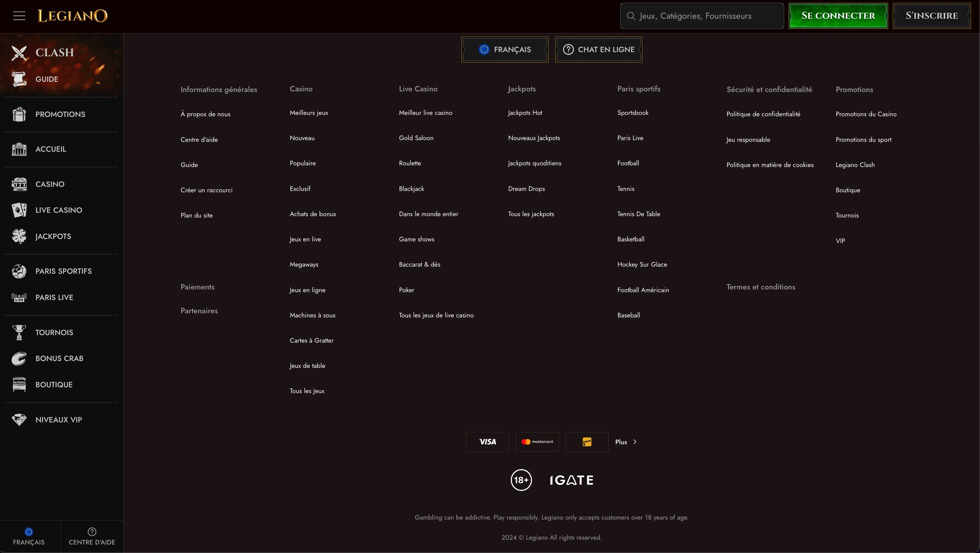Open Politique en matière de cookies link
This screenshot has height=553, width=980.
click(x=770, y=165)
